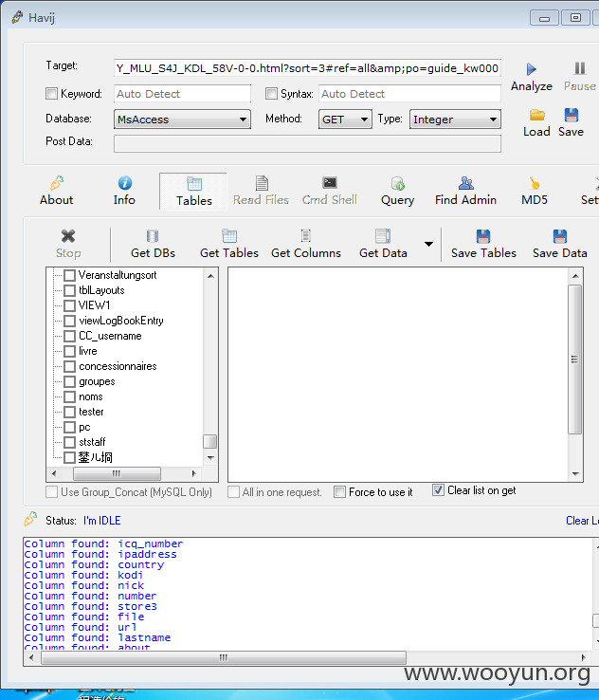Click the data pane vertical scrollbar thumb
Viewport: 599px width, 700px height.
pos(575,359)
